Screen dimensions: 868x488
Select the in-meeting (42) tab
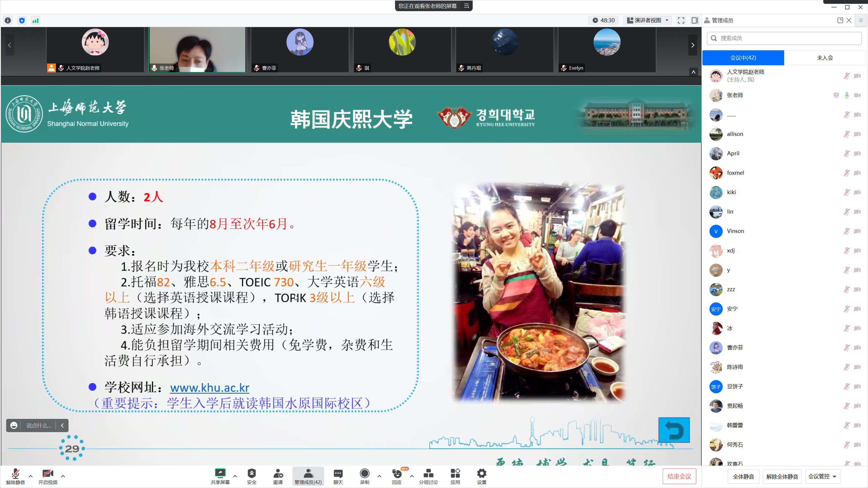(x=743, y=58)
